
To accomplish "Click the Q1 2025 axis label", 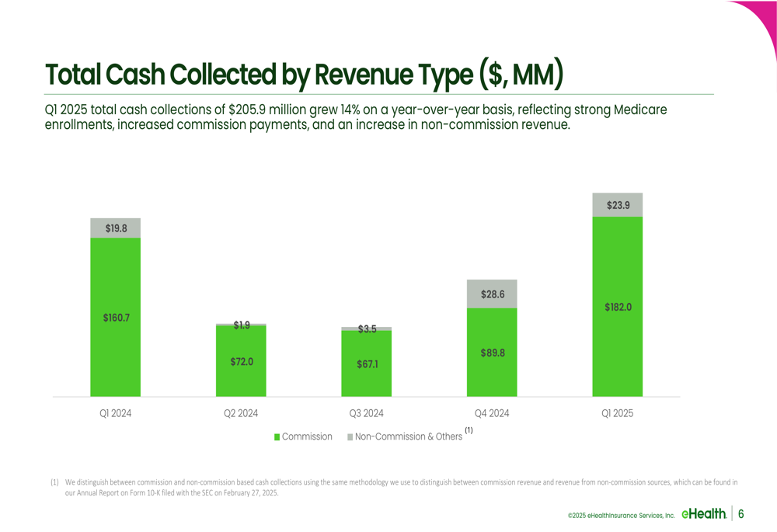I will (618, 413).
